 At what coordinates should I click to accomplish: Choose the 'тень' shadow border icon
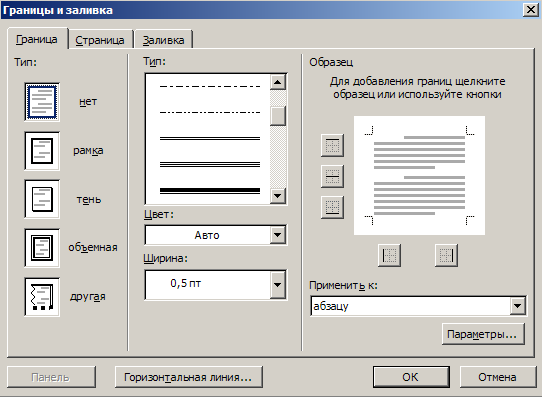42,199
